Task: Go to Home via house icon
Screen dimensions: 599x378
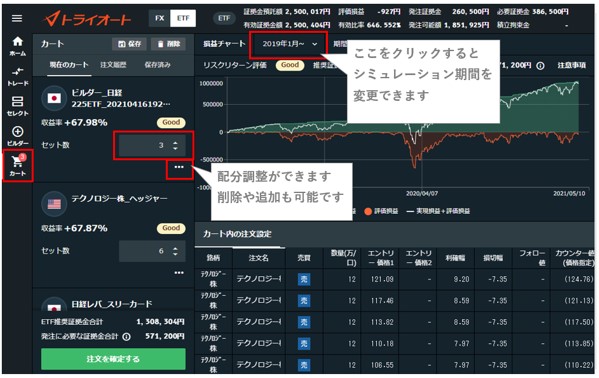Action: tap(18, 46)
